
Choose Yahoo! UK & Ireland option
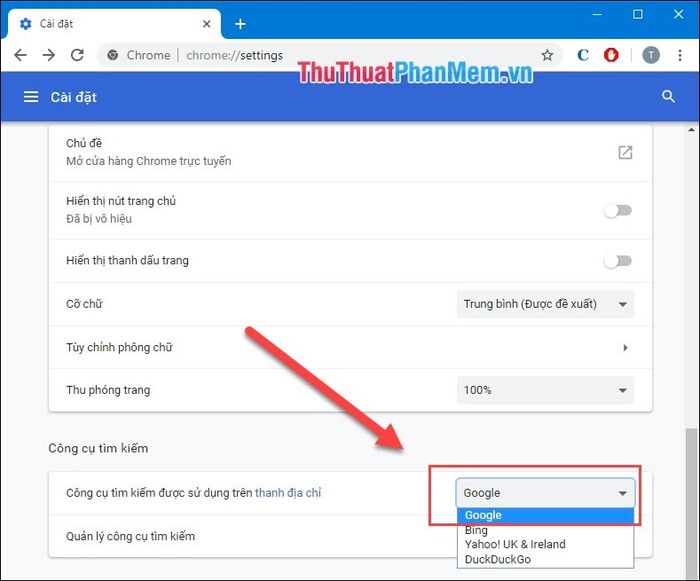tap(545, 544)
